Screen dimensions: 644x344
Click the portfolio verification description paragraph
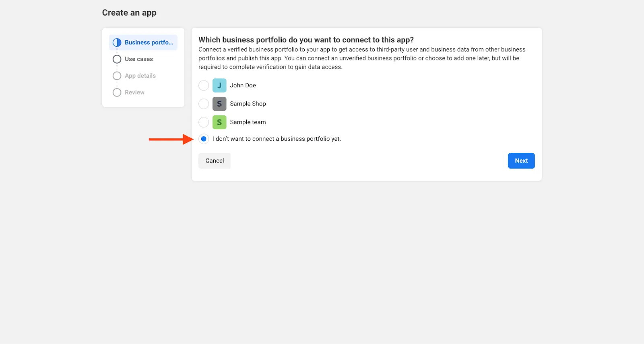(362, 58)
